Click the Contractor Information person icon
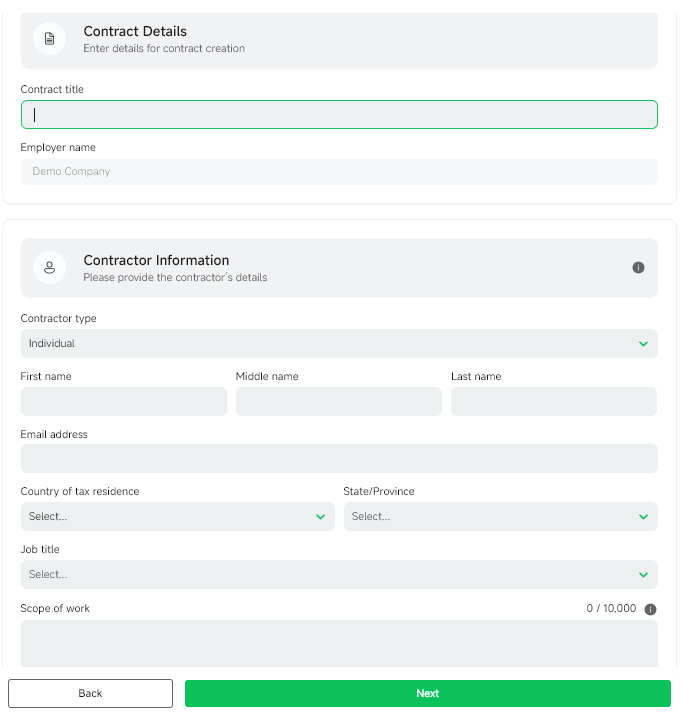Screen dimensions: 688x713 (x=50, y=267)
